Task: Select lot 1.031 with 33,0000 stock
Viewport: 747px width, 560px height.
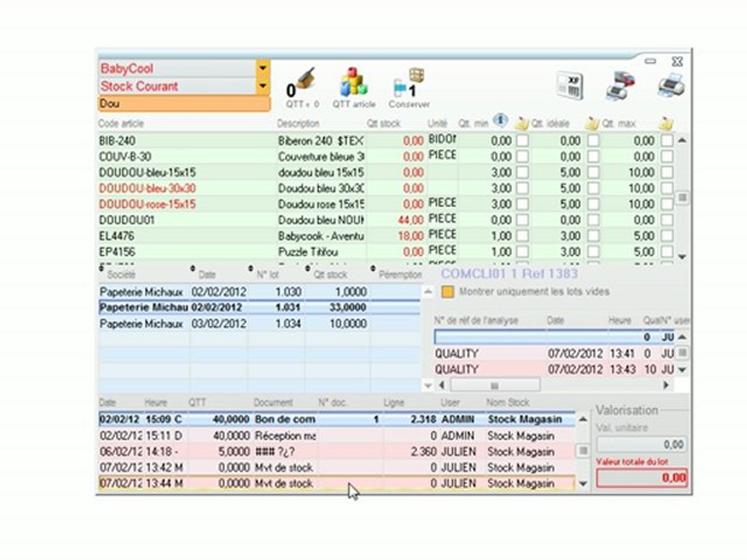Action: (x=259, y=307)
